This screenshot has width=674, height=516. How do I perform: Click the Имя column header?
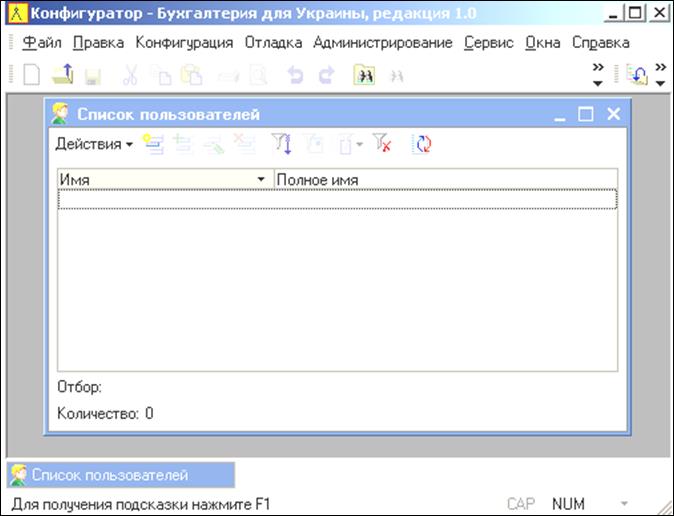[x=165, y=179]
